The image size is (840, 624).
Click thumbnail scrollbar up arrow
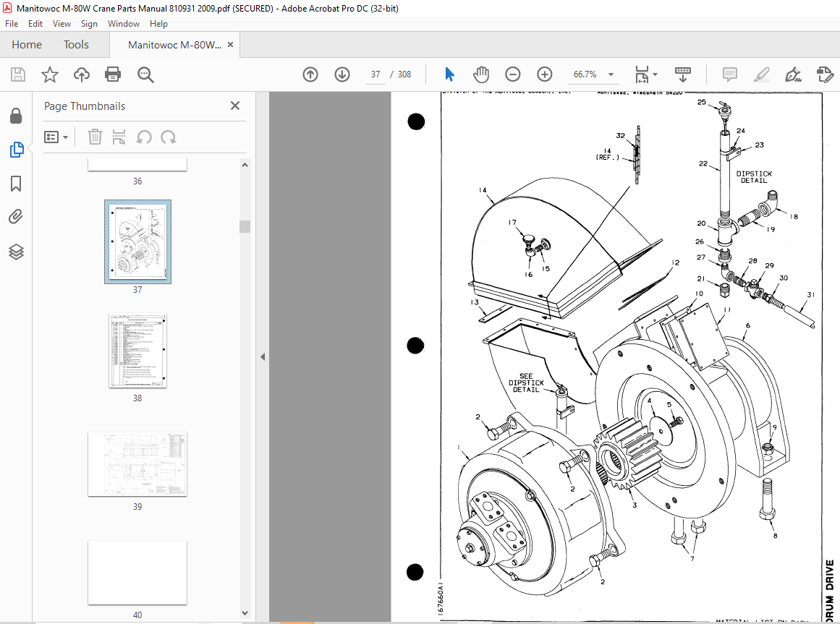pyautogui.click(x=245, y=165)
